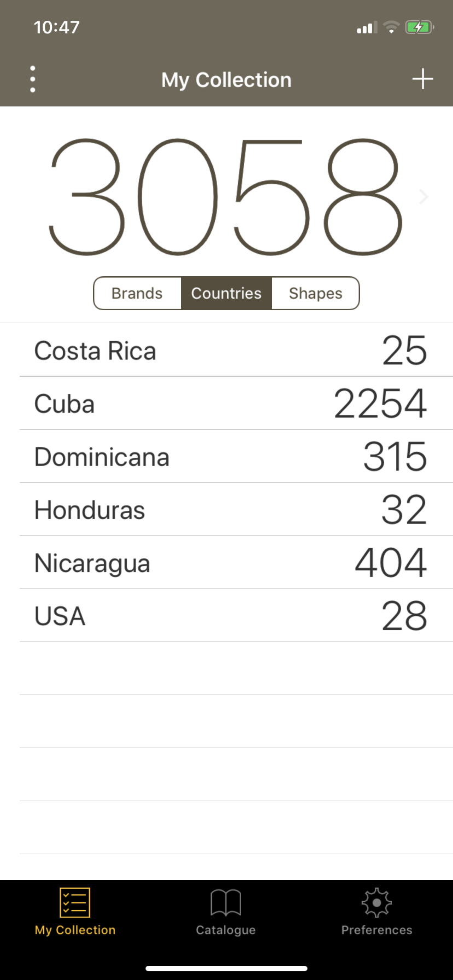Tap the 3058 total count

pos(226,197)
